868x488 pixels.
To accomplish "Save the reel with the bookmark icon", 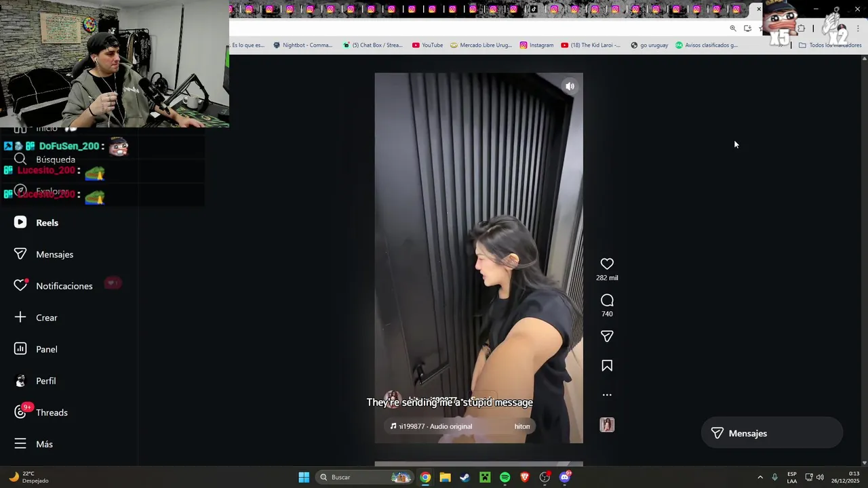I will (x=607, y=366).
